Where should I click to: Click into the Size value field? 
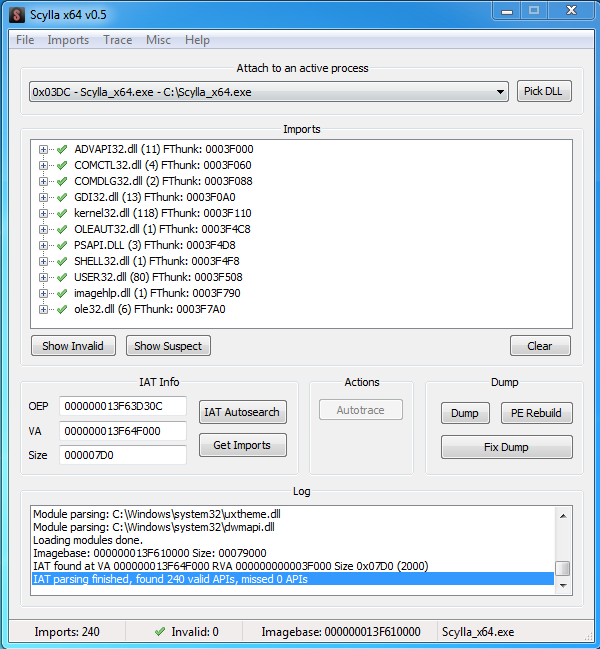[123, 455]
